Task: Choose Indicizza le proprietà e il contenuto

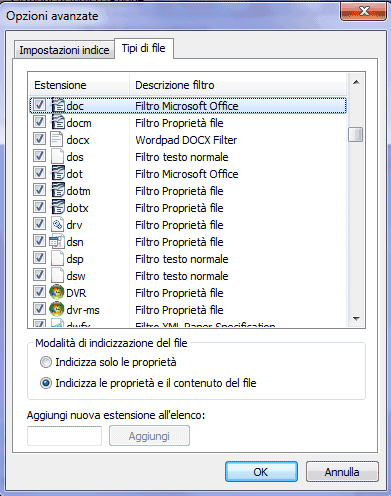Action: coord(46,383)
